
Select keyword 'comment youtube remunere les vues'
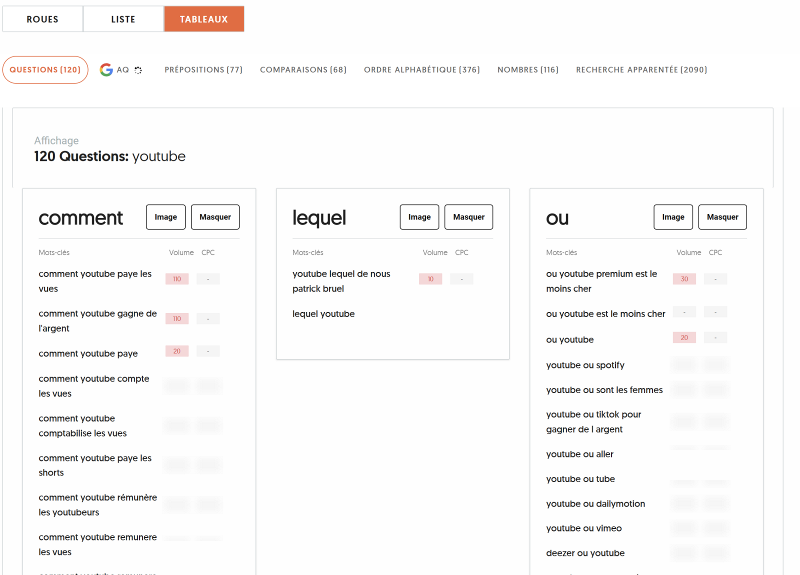pos(97,544)
